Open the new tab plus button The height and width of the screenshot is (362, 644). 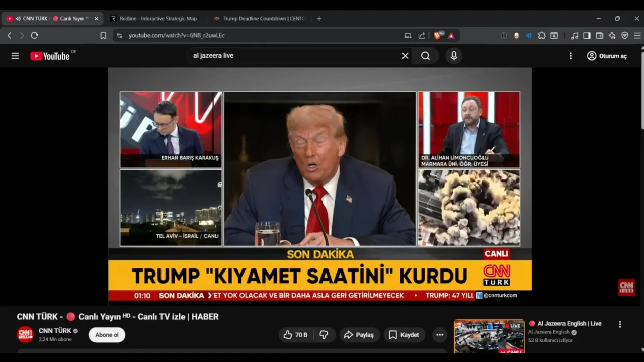point(319,18)
